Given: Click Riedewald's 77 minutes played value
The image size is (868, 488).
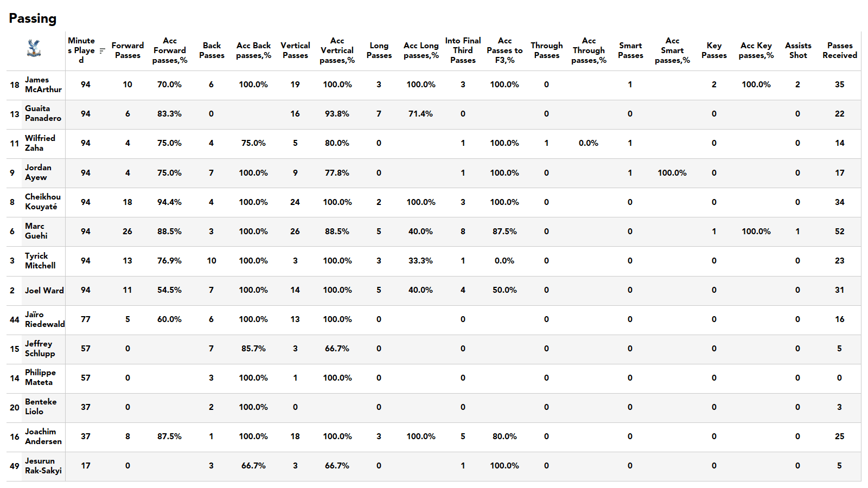Looking at the screenshot, I should (86, 319).
